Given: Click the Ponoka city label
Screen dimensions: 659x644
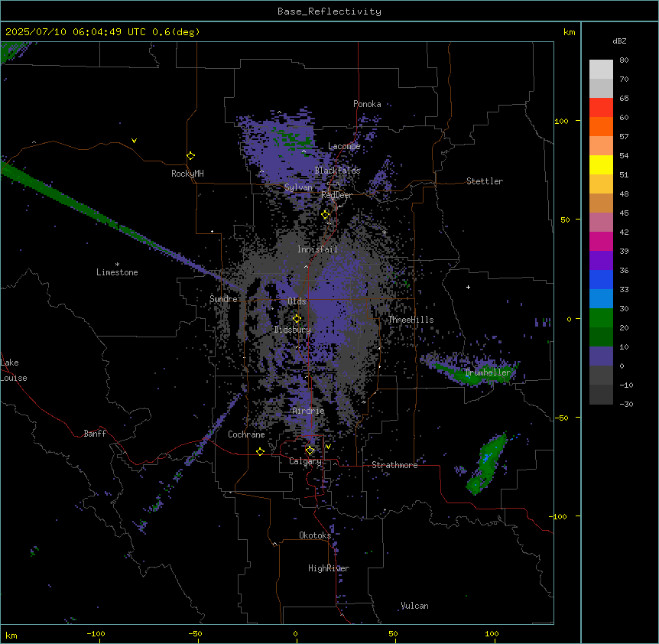Looking at the screenshot, I should 367,104.
